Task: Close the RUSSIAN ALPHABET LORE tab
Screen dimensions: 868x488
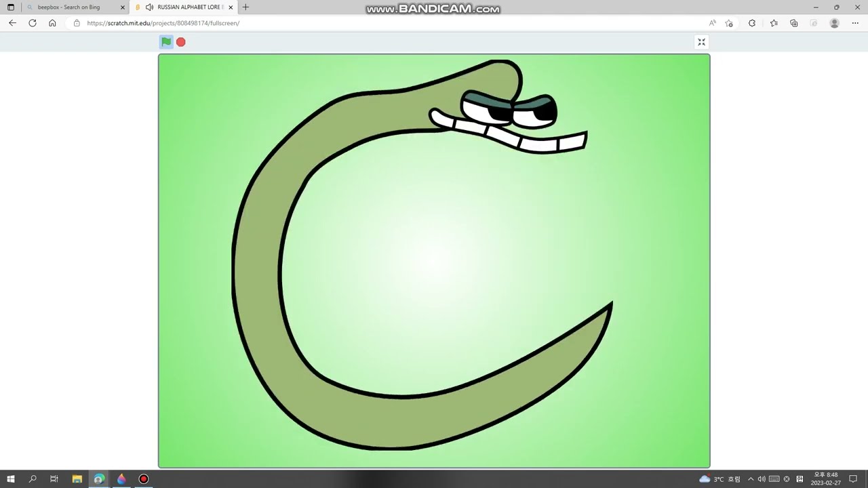Action: (x=231, y=7)
